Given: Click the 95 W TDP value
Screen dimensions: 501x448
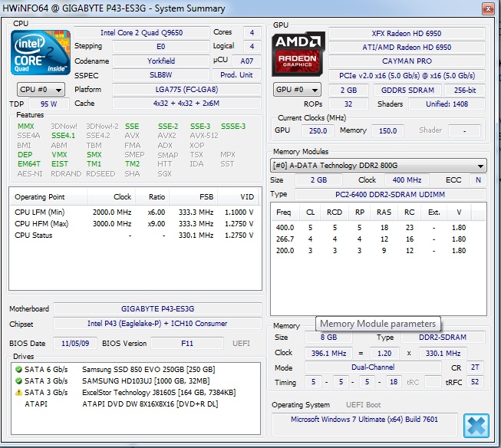Looking at the screenshot, I should 48,104.
